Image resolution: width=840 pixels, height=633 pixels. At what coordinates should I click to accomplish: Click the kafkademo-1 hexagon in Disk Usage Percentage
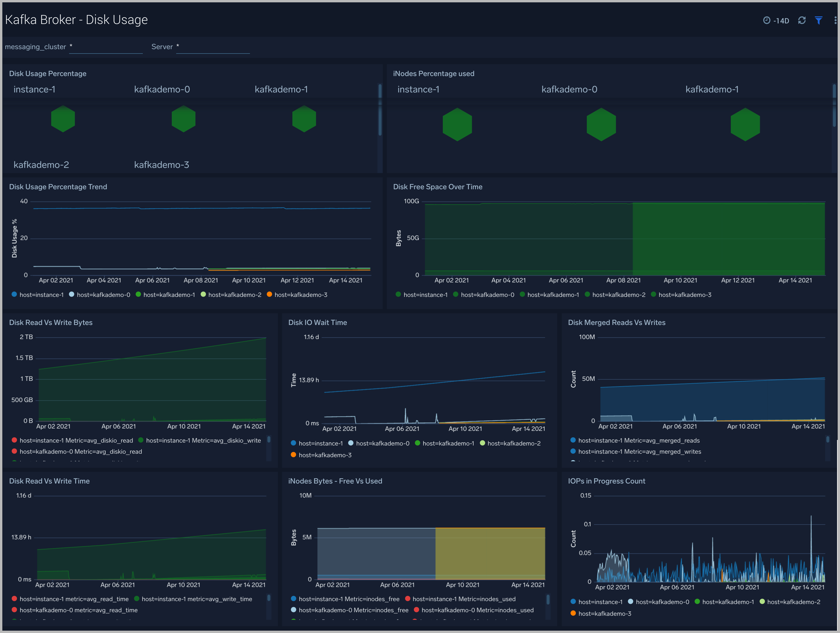(x=304, y=119)
